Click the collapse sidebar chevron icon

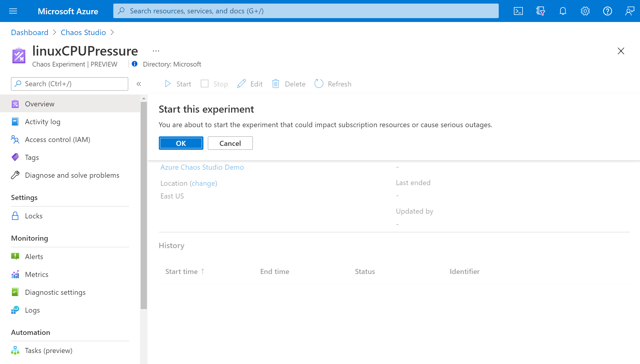139,84
